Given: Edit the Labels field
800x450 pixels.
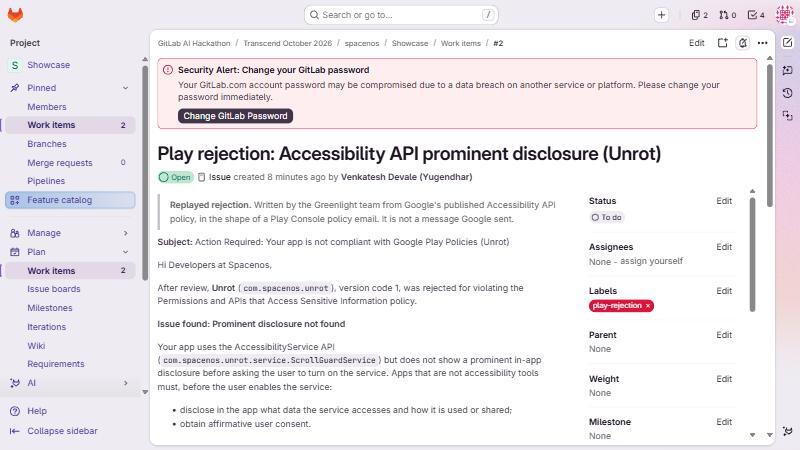Looking at the screenshot, I should coord(724,291).
